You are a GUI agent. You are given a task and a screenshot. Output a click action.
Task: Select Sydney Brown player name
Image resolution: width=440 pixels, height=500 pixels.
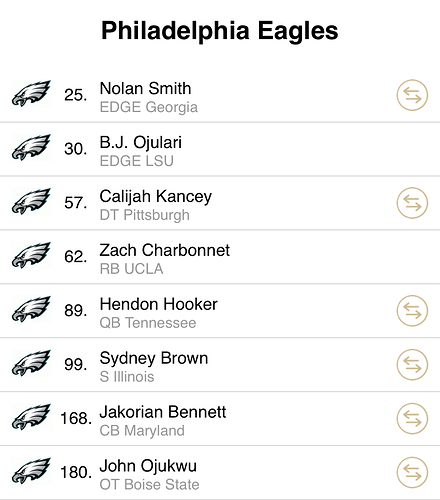pos(154,359)
